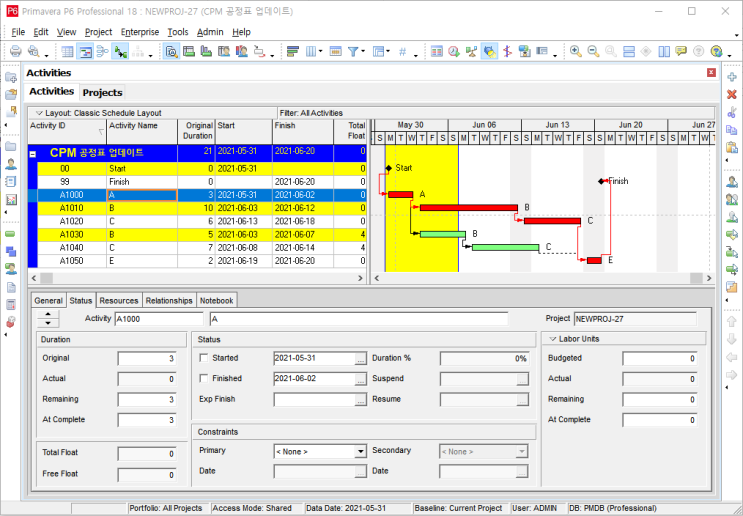This screenshot has height=516, width=743.
Task: Open the Secondary constraint dropdown
Action: tap(522, 452)
